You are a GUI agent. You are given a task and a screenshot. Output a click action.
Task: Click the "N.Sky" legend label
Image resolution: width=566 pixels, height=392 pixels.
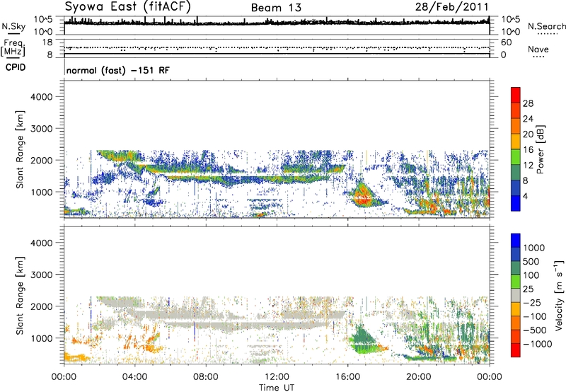point(13,26)
